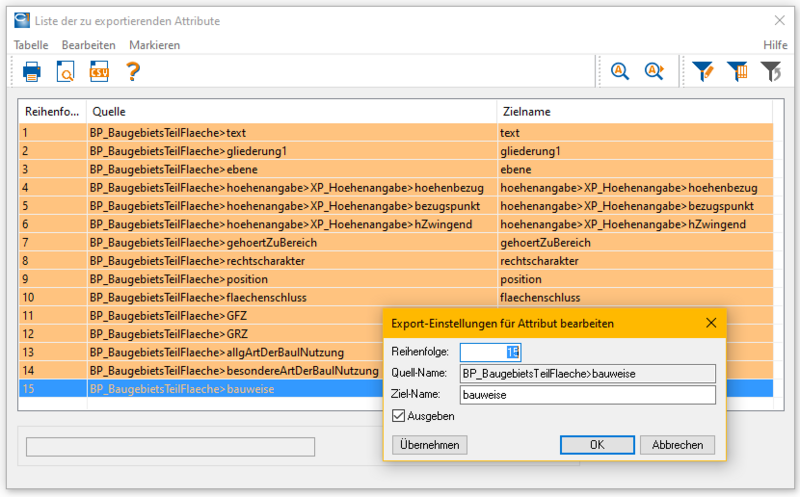Close the Export-Einstellungen dialog
The image size is (800, 497).
pos(711,323)
